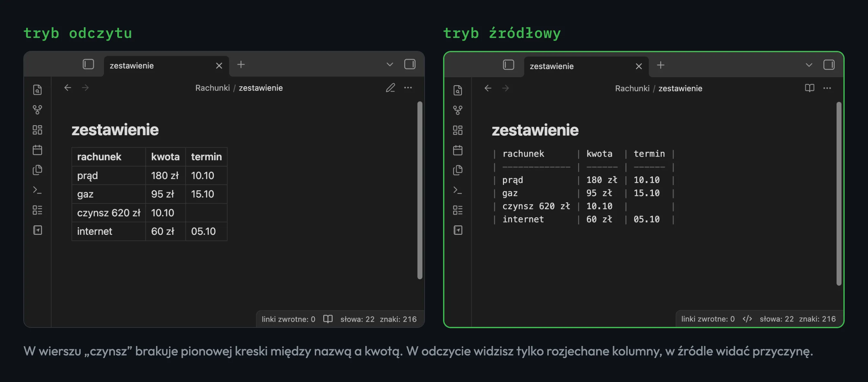Image resolution: width=868 pixels, height=382 pixels.
Task: Toggle right sidebar in reading-mode window
Action: [x=410, y=64]
